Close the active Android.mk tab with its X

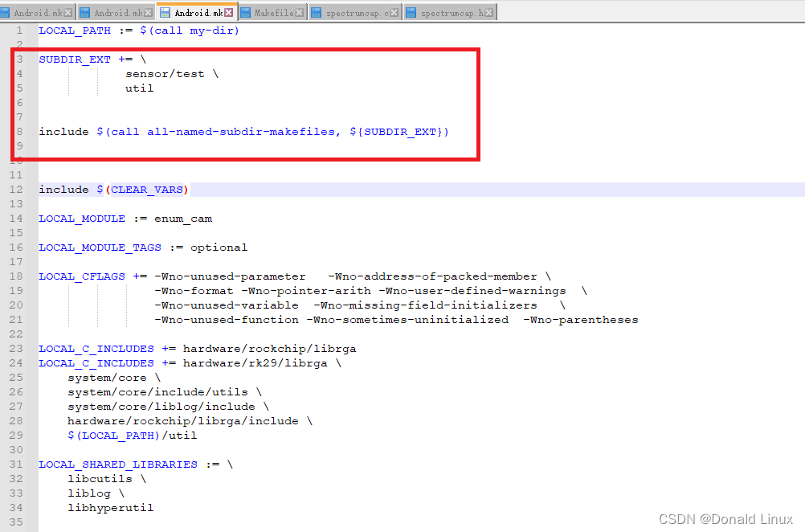coord(228,11)
